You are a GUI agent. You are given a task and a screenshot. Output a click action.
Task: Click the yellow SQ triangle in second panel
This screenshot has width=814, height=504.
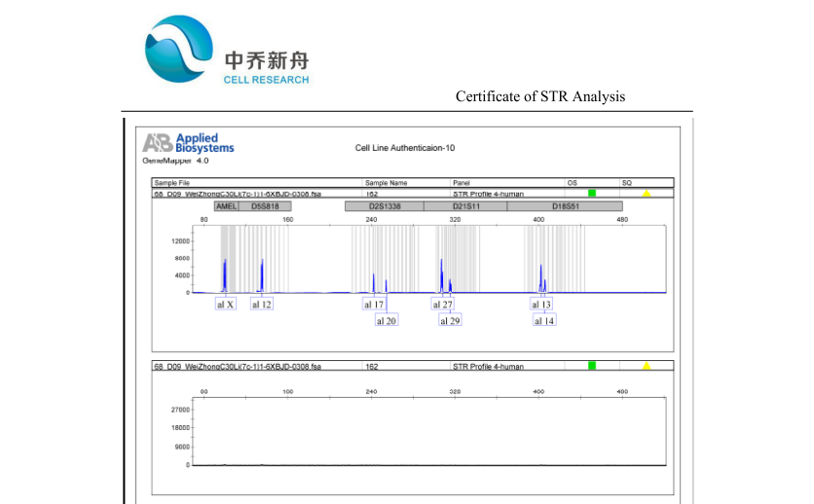click(646, 366)
